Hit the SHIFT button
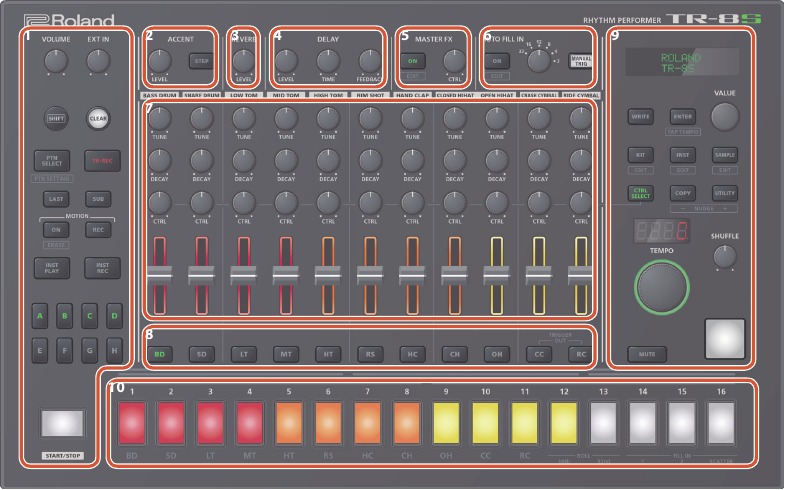785x490 pixels. click(56, 119)
